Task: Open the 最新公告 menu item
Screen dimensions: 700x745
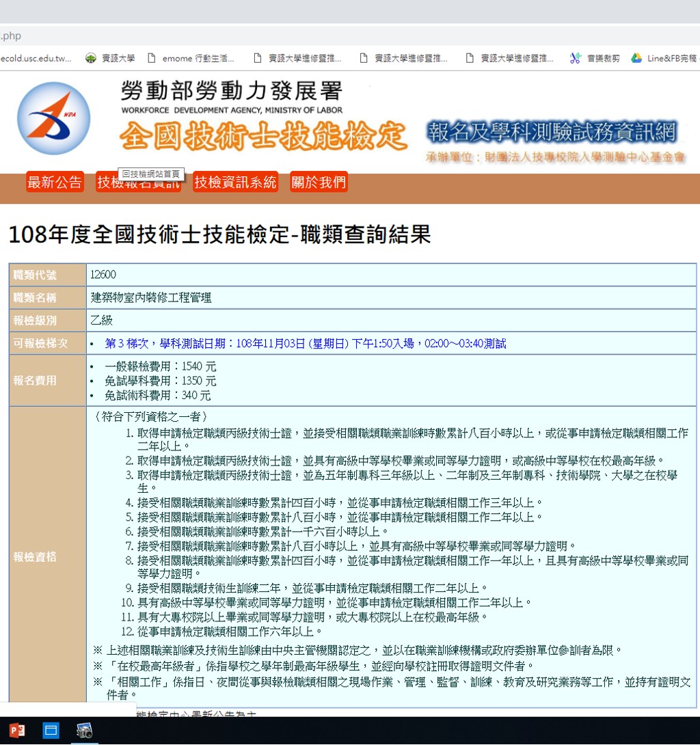Action: click(55, 182)
